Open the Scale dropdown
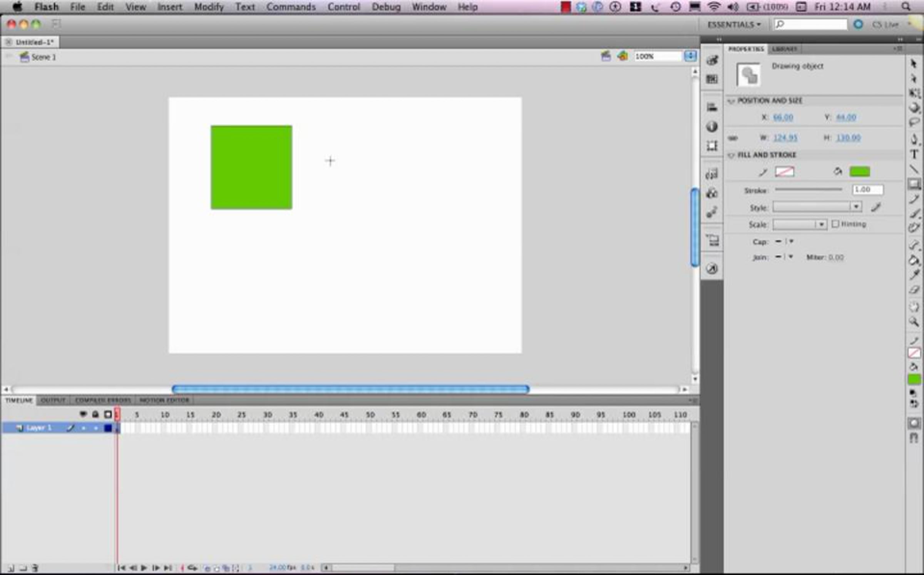 click(821, 225)
